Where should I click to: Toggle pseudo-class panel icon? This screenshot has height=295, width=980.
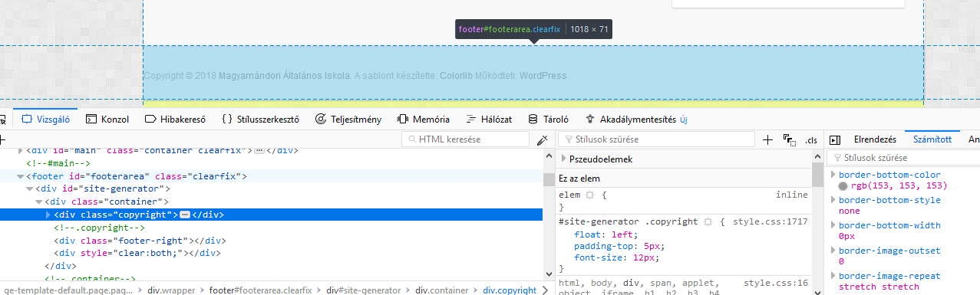789,139
